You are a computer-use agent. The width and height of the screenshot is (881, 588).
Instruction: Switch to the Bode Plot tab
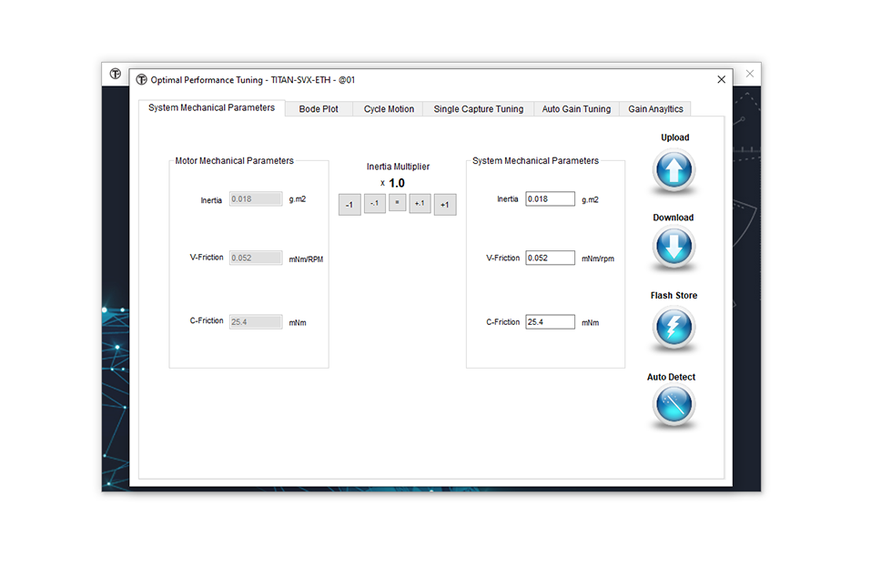coord(319,109)
